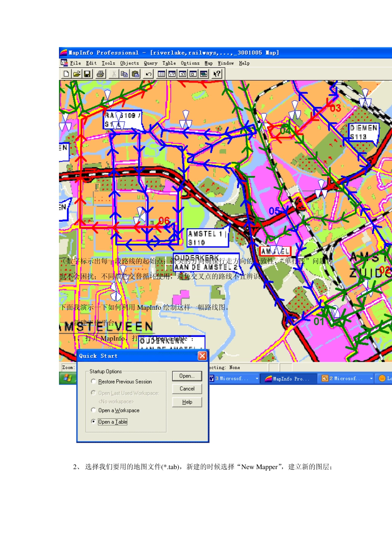Click the Startup Options group label
This screenshot has width=392, height=555.
[x=106, y=371]
